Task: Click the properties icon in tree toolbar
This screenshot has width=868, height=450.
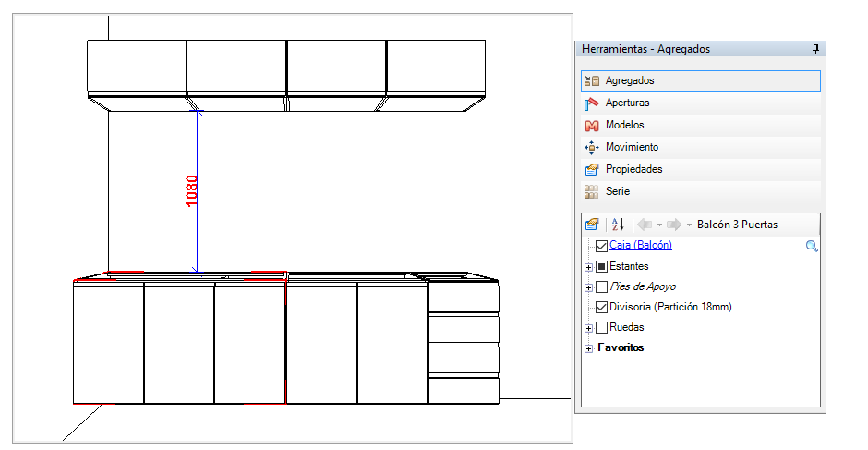Action: pyautogui.click(x=593, y=225)
